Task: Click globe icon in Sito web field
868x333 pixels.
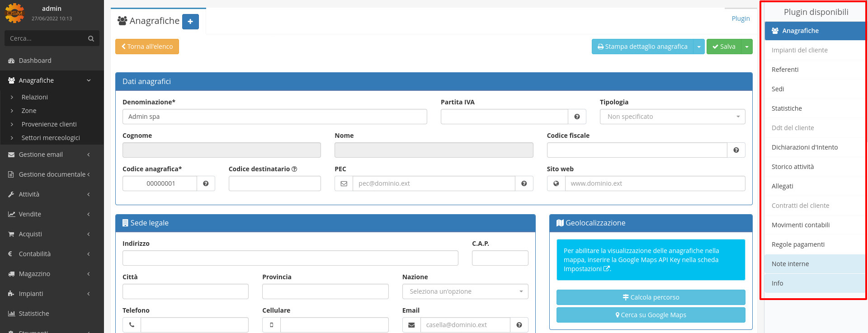Action: pyautogui.click(x=556, y=183)
